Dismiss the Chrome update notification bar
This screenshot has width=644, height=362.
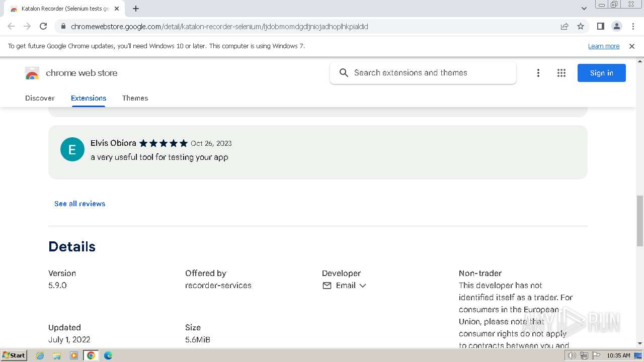point(632,46)
